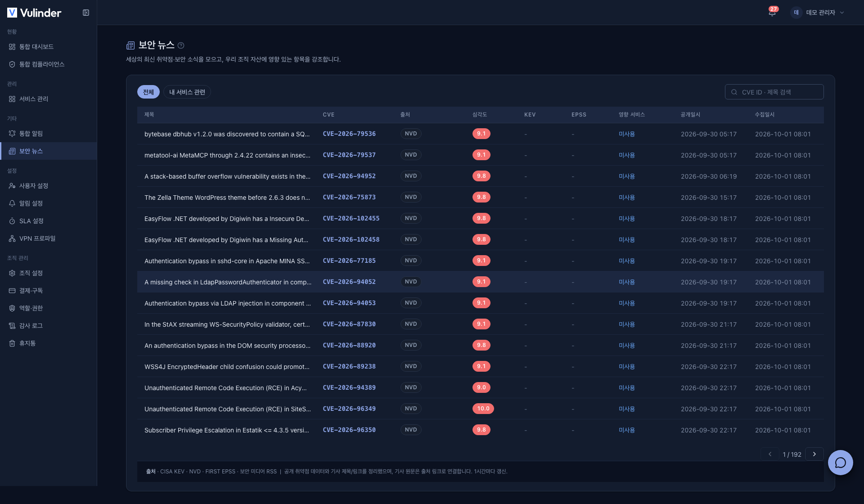This screenshot has height=504, width=864.
Task: Click the 9.8 severity badge for CVE-2026-88920
Action: (x=481, y=346)
